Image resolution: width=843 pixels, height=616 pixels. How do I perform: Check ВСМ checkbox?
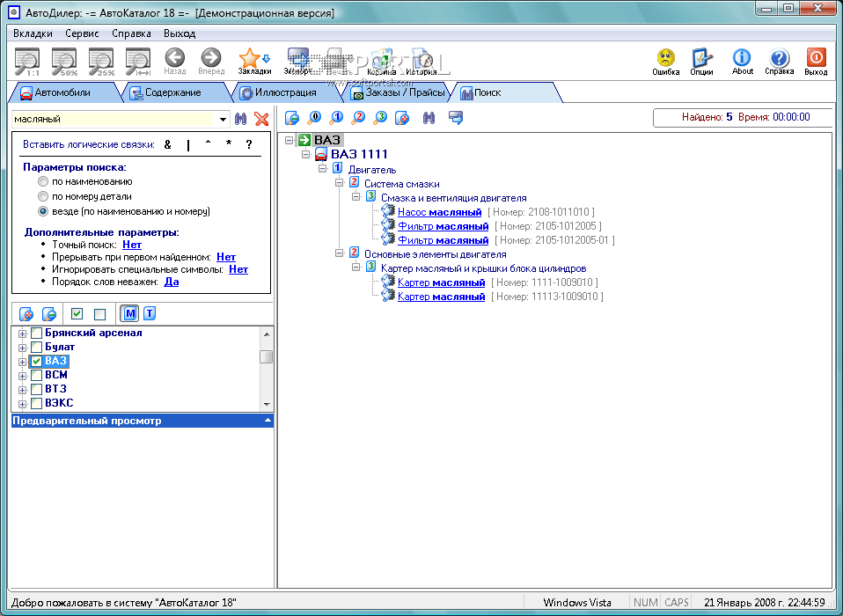click(x=37, y=375)
